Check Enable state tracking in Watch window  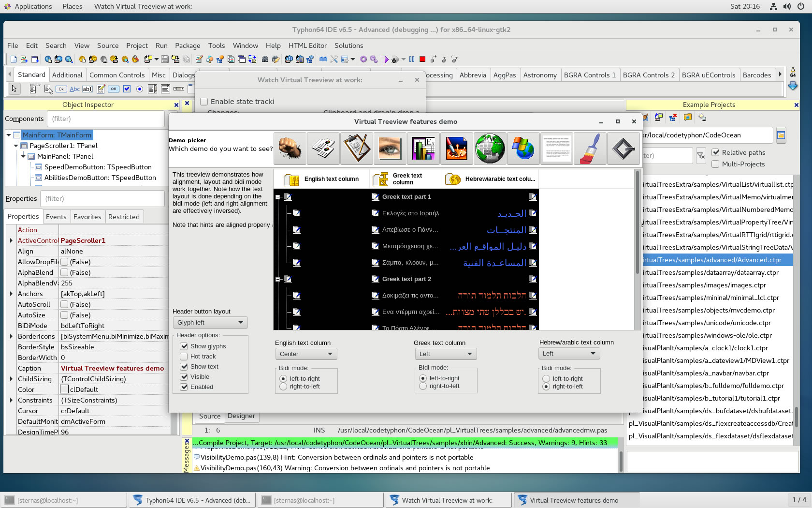pos(204,102)
